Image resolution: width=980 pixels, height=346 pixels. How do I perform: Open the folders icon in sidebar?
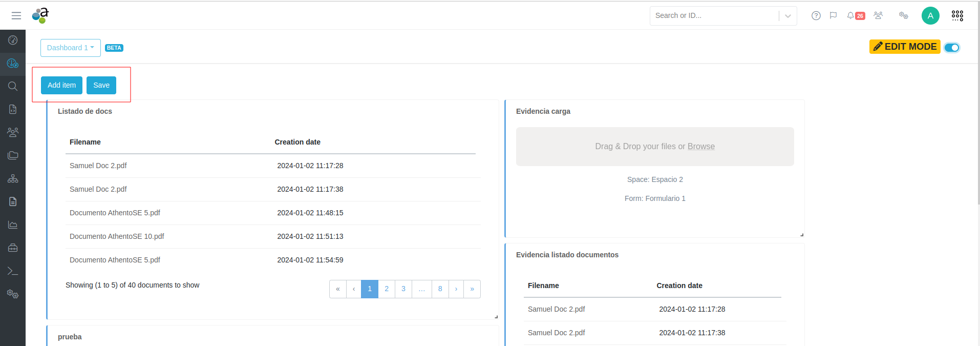13,155
